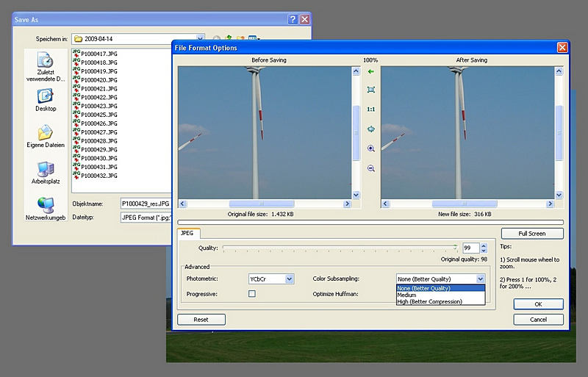Click the After Saving horizontal scrollbar thumb

(x=465, y=204)
